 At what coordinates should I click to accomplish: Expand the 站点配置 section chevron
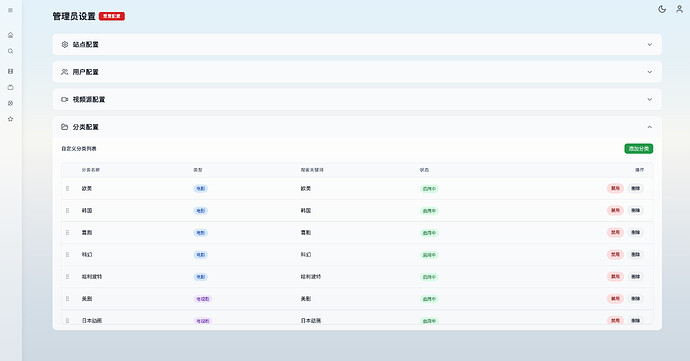click(x=650, y=44)
